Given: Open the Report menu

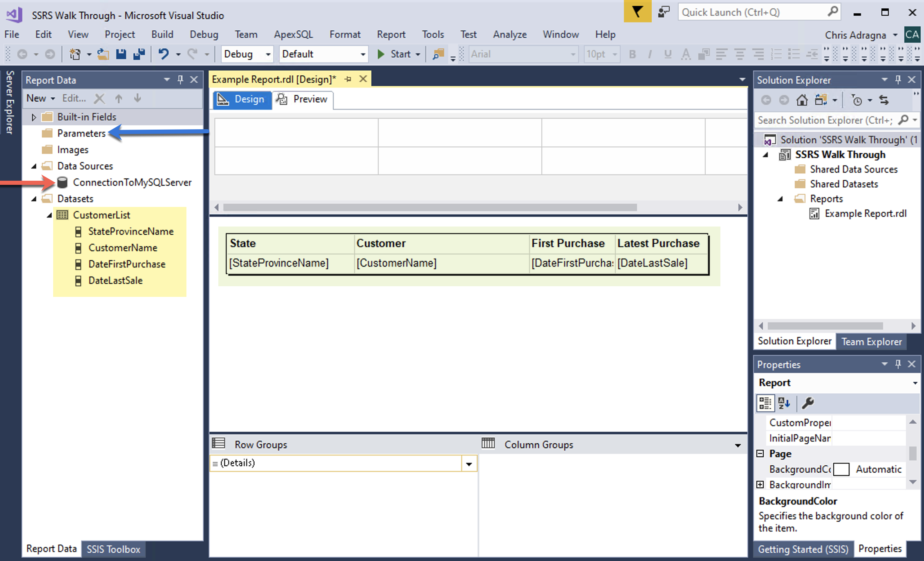Looking at the screenshot, I should (x=390, y=34).
